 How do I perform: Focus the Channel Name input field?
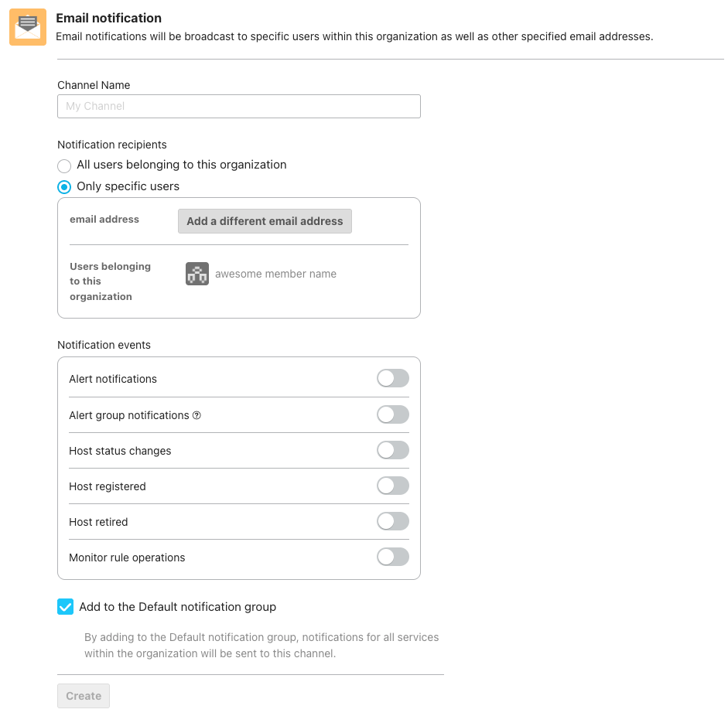point(239,106)
